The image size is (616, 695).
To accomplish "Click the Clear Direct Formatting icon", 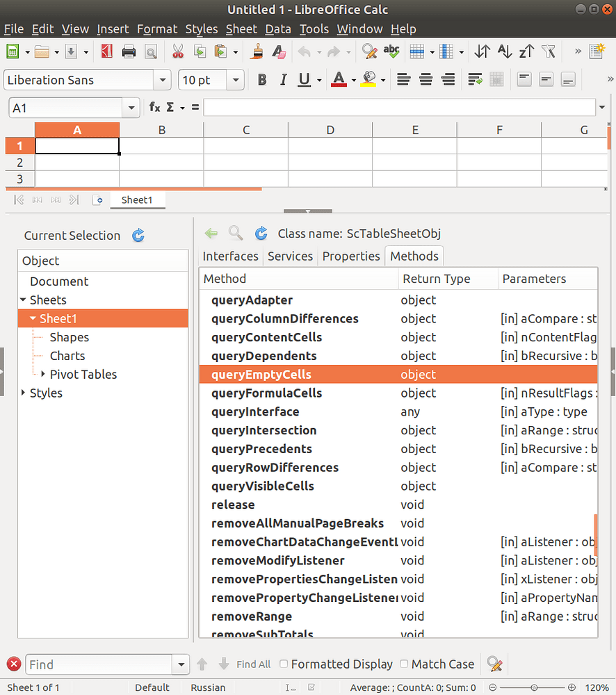I will tap(279, 51).
